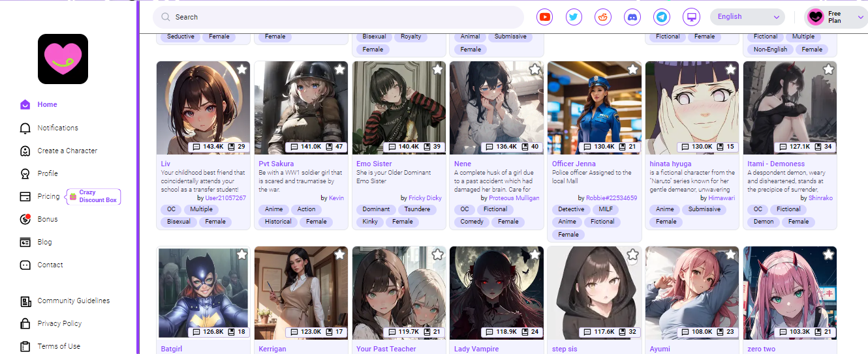Click the Community Guidelines document icon
868x354 pixels.
tap(25, 301)
